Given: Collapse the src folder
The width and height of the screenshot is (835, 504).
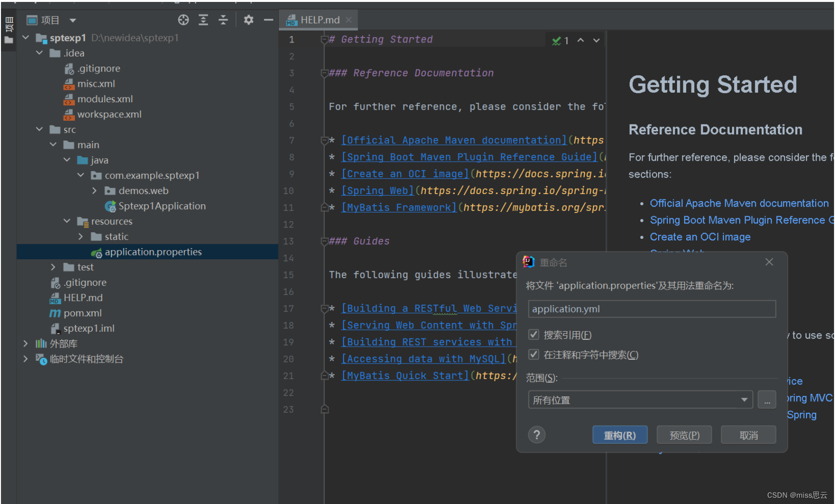Looking at the screenshot, I should [x=40, y=129].
